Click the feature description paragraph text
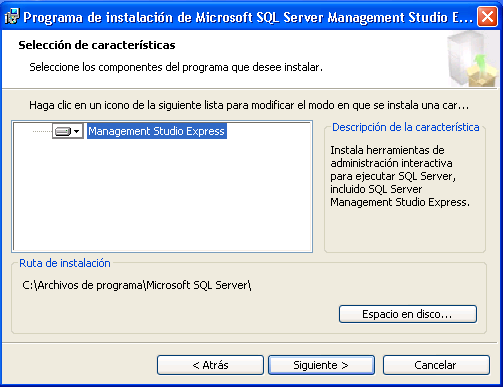503x387 pixels. click(400, 176)
